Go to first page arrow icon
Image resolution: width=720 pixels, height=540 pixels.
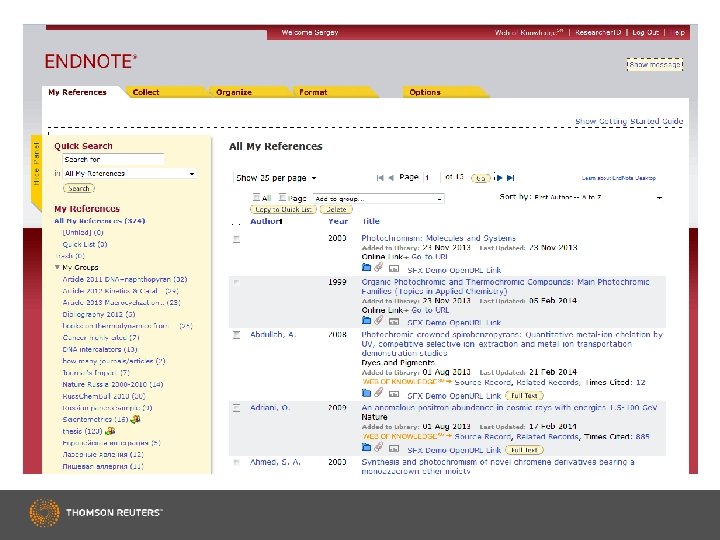point(380,178)
